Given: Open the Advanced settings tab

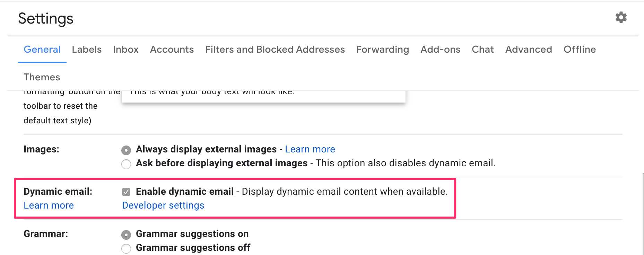Looking at the screenshot, I should 528,50.
